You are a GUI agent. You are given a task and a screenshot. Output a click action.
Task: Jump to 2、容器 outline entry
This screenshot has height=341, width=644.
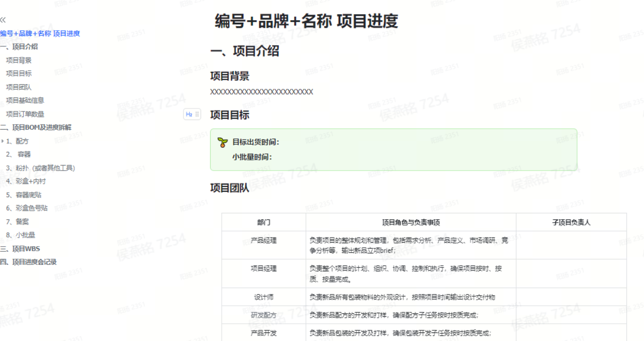(x=19, y=154)
